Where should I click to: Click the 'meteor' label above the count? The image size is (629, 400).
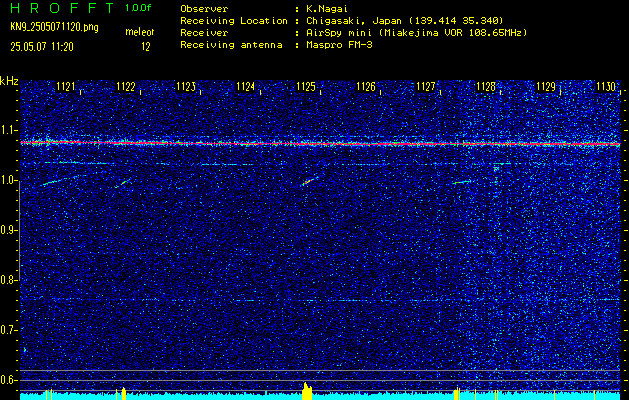coord(140,32)
